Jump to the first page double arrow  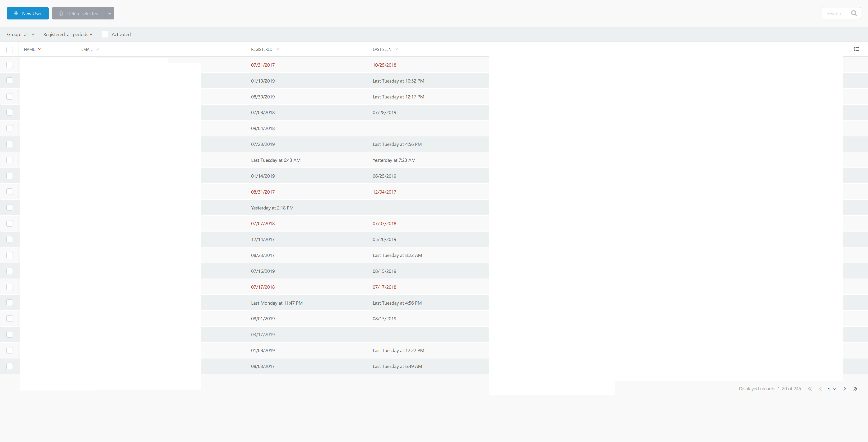coord(810,389)
